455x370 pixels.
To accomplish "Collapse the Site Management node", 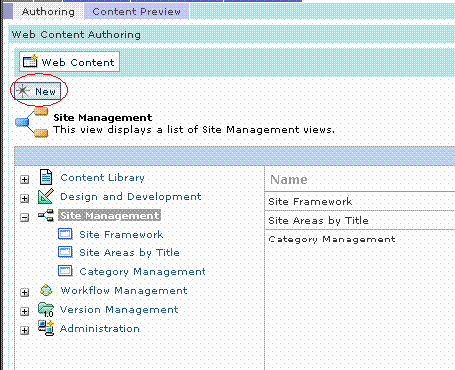I will click(x=24, y=217).
